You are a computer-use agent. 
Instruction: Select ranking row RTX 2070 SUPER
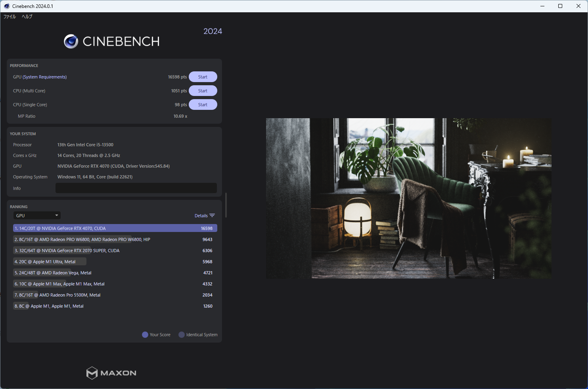click(115, 251)
